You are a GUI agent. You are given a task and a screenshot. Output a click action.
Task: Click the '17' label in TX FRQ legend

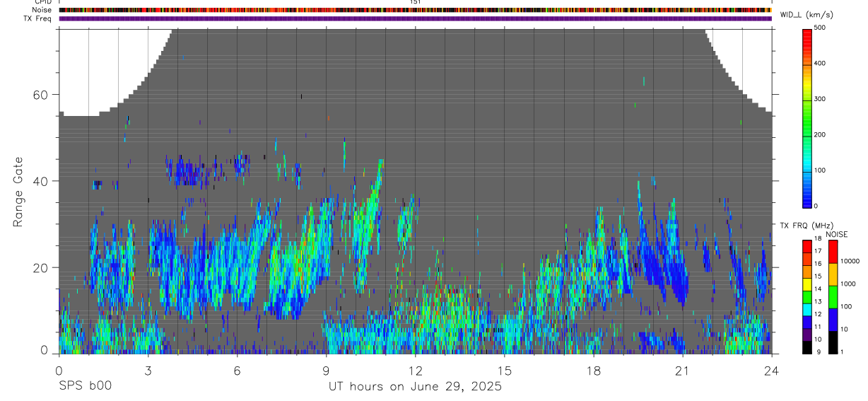(818, 251)
